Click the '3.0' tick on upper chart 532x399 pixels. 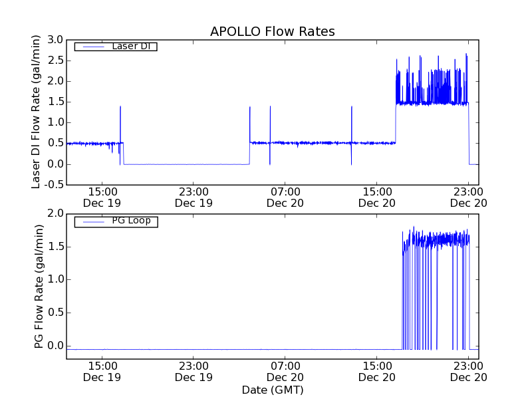[x=55, y=40]
